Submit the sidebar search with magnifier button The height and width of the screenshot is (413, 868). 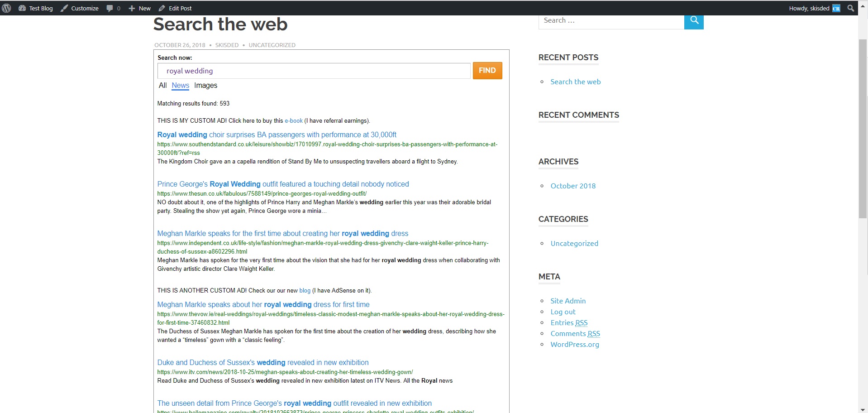coord(694,21)
